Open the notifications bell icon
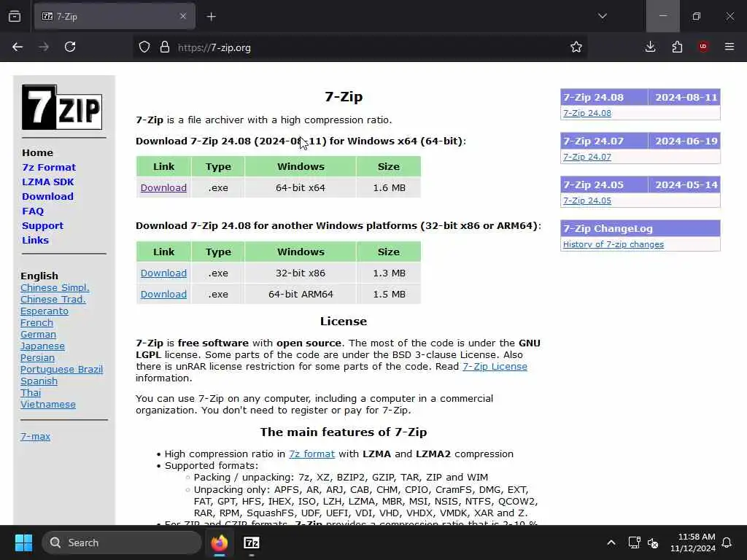The width and height of the screenshot is (747, 560). click(727, 542)
